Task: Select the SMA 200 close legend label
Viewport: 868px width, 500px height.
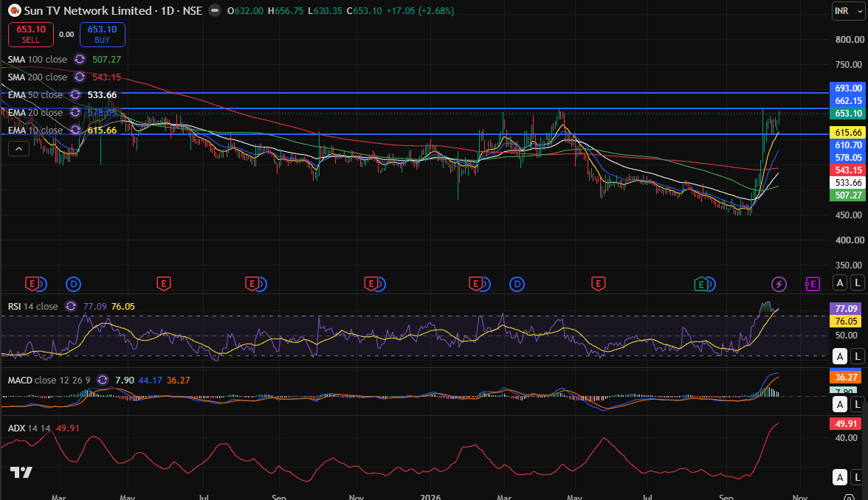Action: pos(38,77)
